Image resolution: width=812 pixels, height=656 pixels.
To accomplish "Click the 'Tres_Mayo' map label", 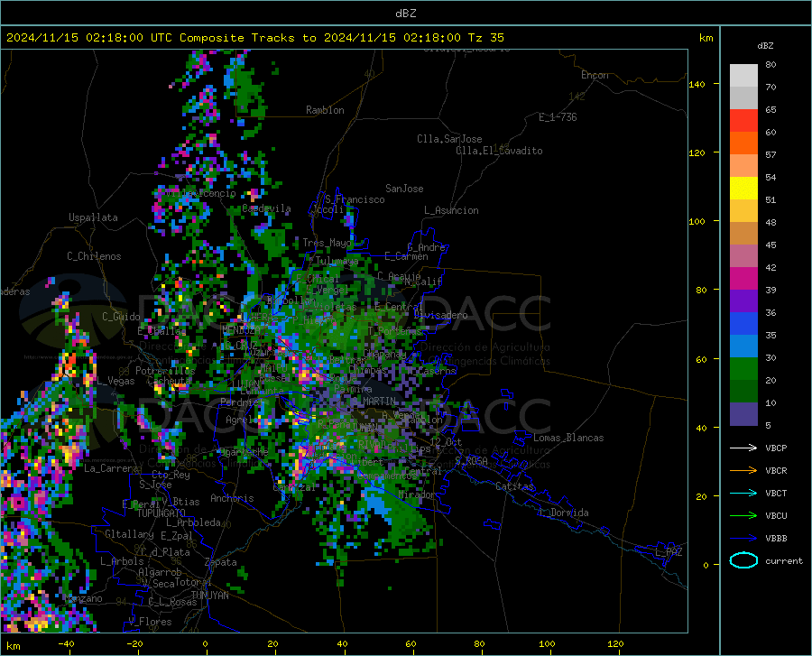I will (x=327, y=243).
